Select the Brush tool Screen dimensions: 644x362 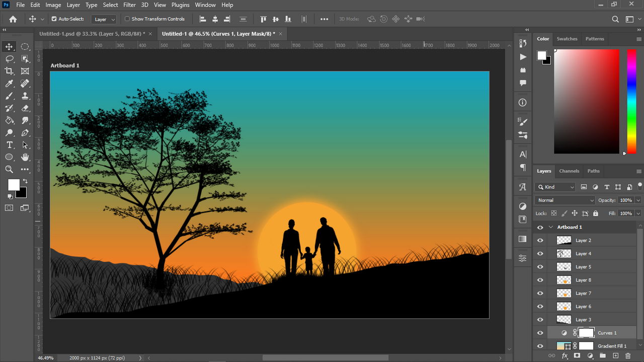point(9,96)
